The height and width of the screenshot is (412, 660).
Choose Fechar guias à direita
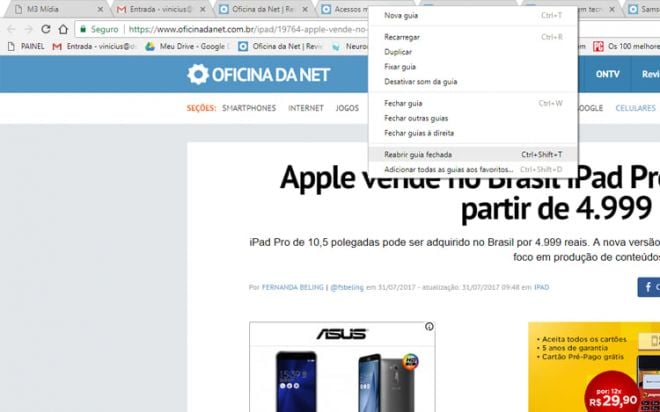(x=473, y=133)
